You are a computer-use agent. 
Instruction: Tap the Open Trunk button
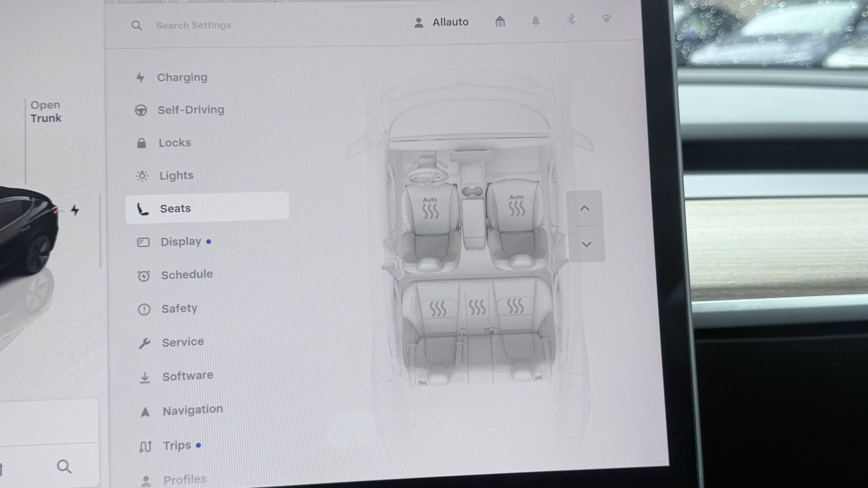pos(46,111)
